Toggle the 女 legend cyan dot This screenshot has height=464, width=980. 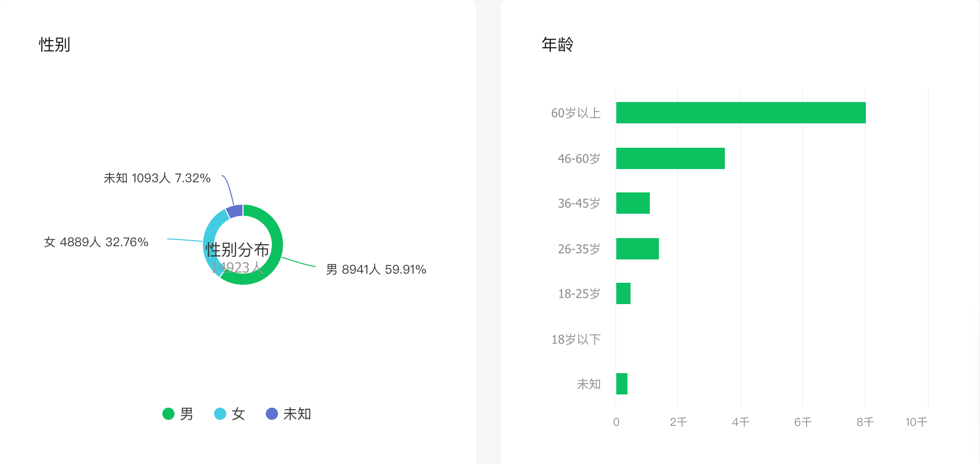tap(220, 414)
